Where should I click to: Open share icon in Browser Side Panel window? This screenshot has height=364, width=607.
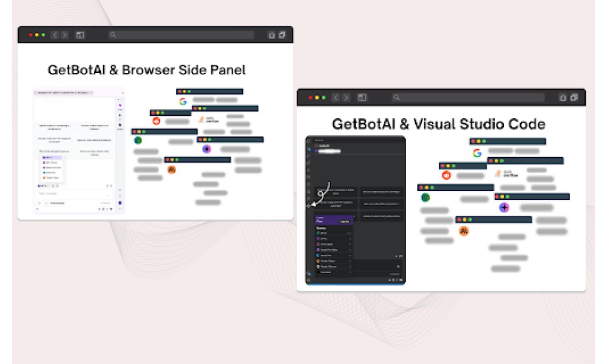(272, 35)
